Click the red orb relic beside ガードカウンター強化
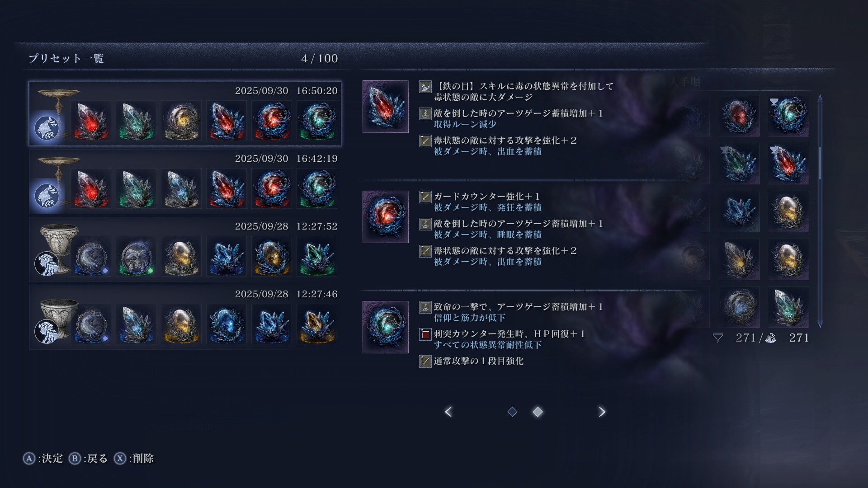This screenshot has width=868, height=488. pyautogui.click(x=386, y=217)
